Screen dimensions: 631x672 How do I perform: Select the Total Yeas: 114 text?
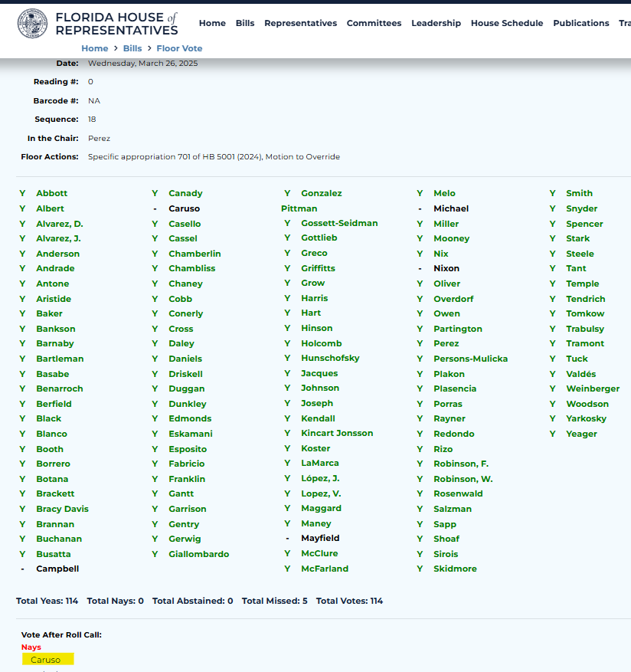point(47,602)
